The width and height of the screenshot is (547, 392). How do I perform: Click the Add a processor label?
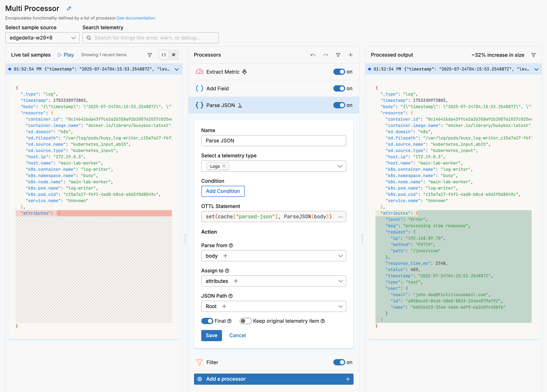[x=226, y=379]
